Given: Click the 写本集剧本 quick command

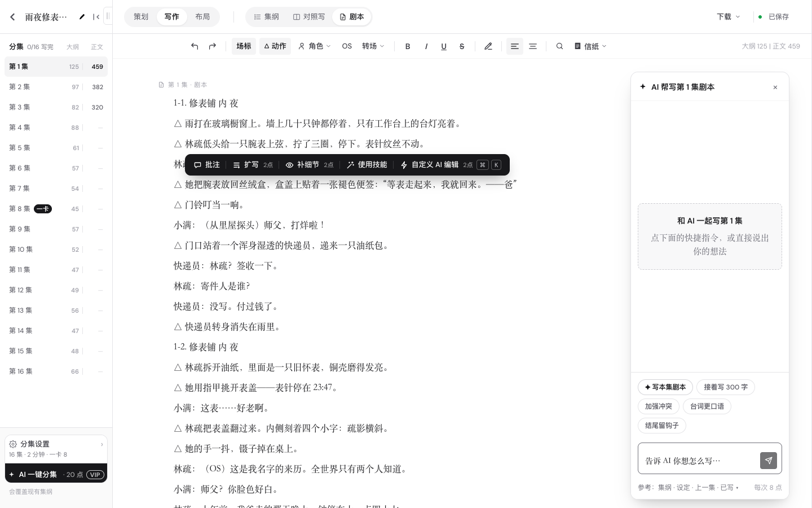Looking at the screenshot, I should pyautogui.click(x=665, y=387).
